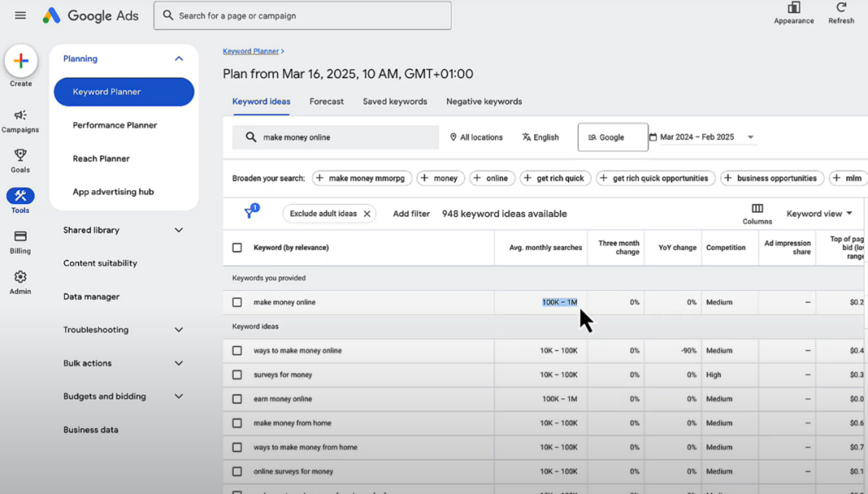Screen dimensions: 868x494
Task: Click the Add filter button
Action: tap(411, 214)
